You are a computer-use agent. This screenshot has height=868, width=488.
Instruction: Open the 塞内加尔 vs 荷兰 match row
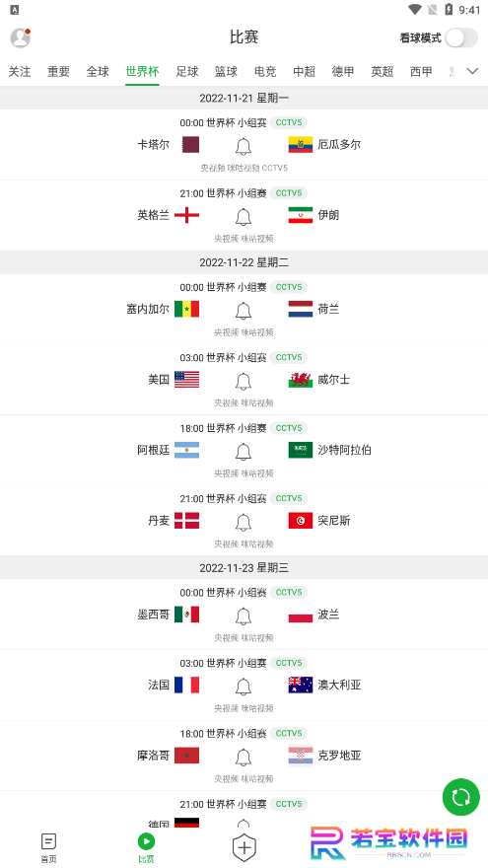[244, 309]
